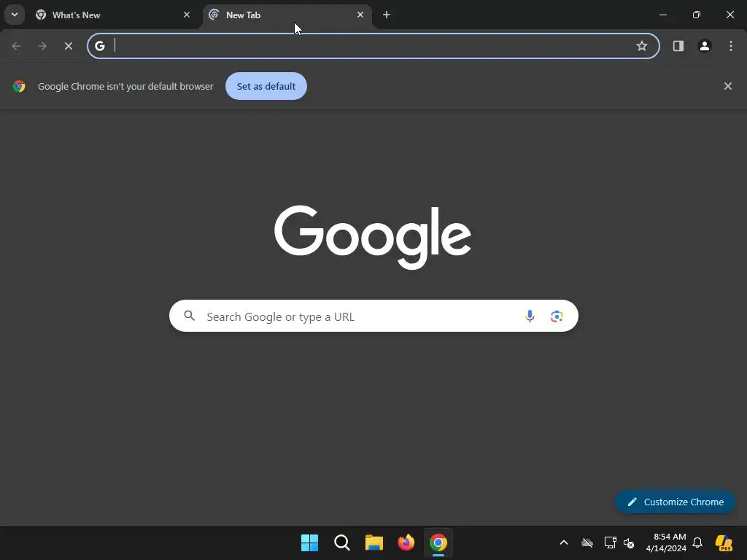Open the Windows Start menu
747x560 pixels.
309,542
